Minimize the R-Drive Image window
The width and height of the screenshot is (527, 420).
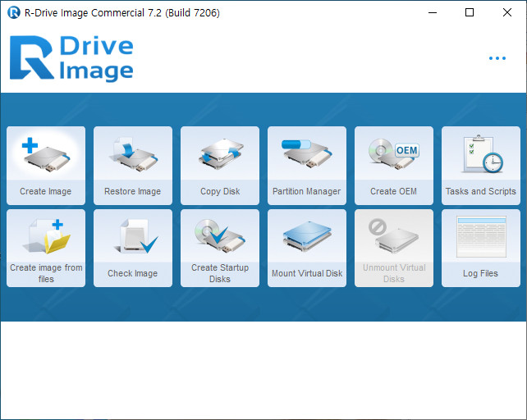click(x=433, y=13)
